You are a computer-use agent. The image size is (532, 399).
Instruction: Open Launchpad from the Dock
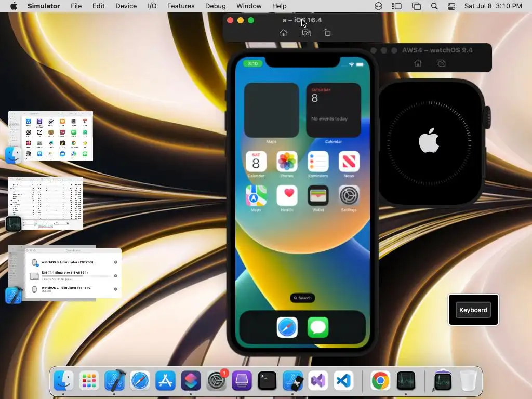89,380
